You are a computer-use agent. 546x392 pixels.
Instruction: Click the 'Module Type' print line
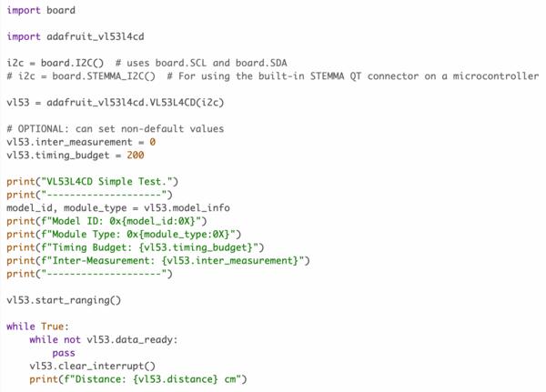[123, 234]
